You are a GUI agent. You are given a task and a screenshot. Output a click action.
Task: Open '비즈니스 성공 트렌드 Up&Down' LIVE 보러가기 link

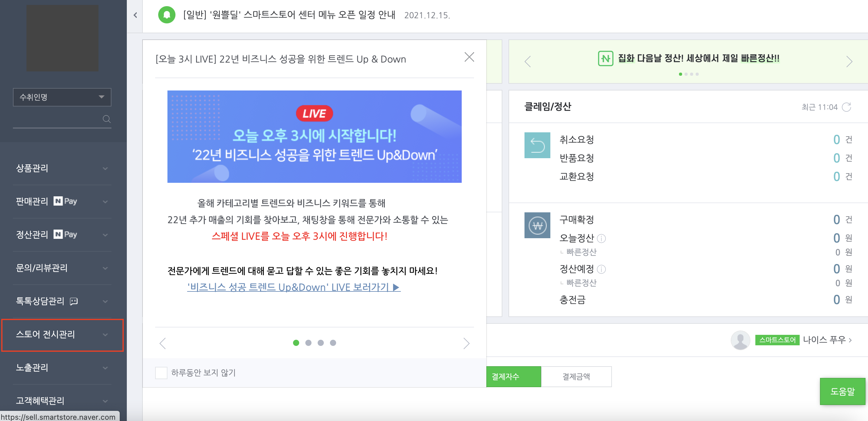[294, 287]
